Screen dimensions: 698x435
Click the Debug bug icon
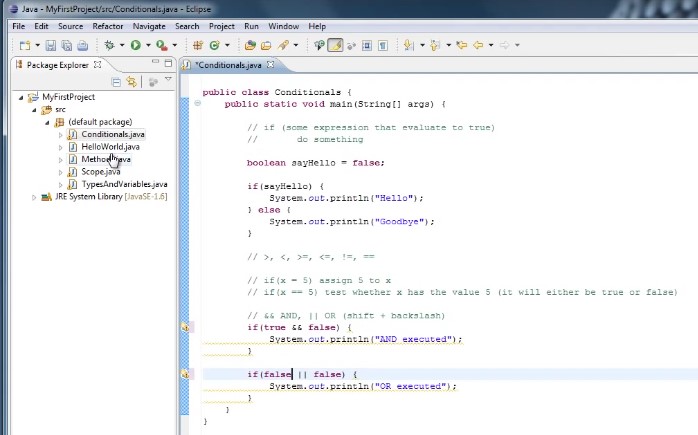pyautogui.click(x=110, y=45)
